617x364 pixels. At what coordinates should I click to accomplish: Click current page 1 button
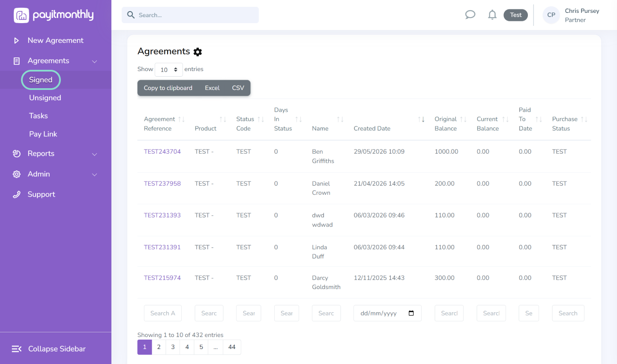(x=145, y=347)
